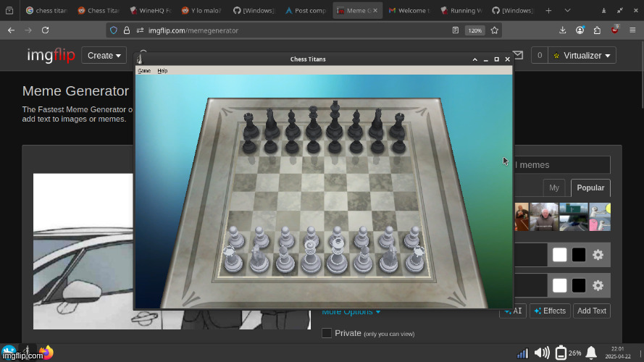Open start menu on taskbar

click(8, 352)
